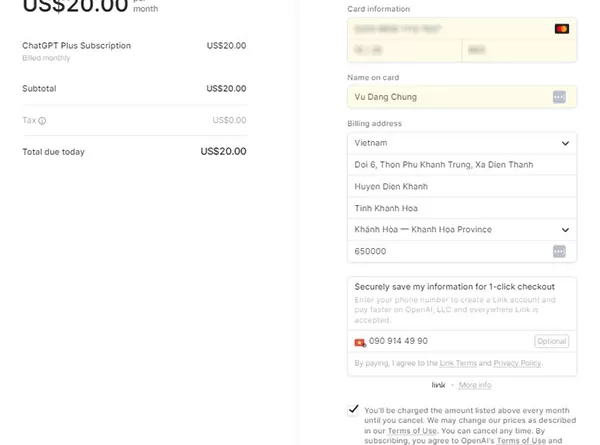Click the Huyen Dien Khanh address field
Image resolution: width=600 pixels, height=445 pixels.
(x=462, y=186)
